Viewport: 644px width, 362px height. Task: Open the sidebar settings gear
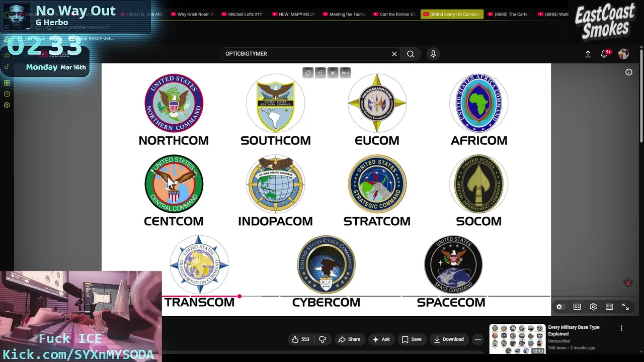coord(7,105)
